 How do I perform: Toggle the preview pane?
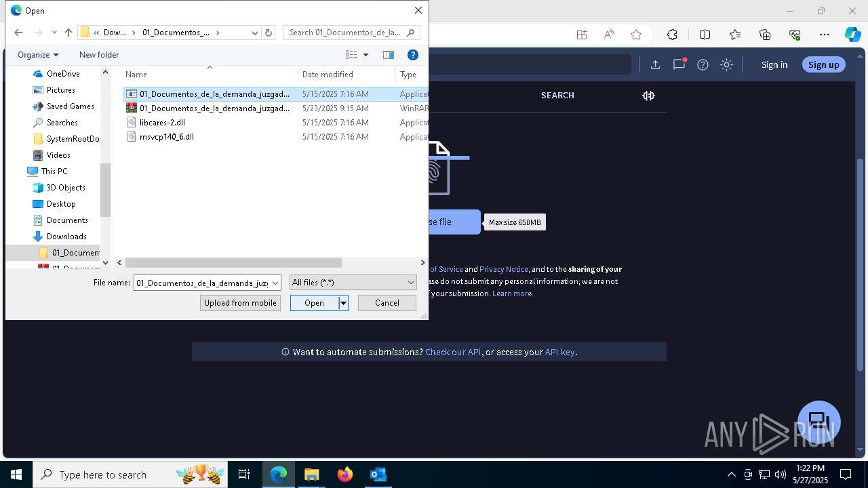(389, 55)
